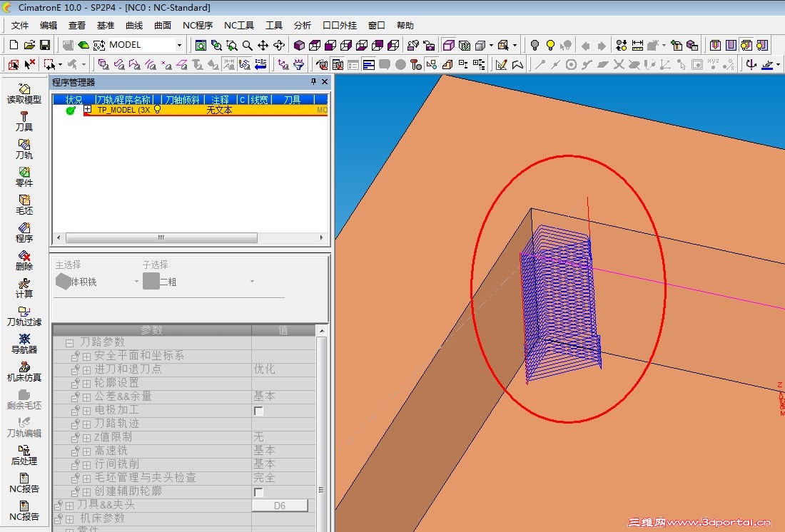Open the 分析 menu
This screenshot has height=532, width=785.
(303, 26)
